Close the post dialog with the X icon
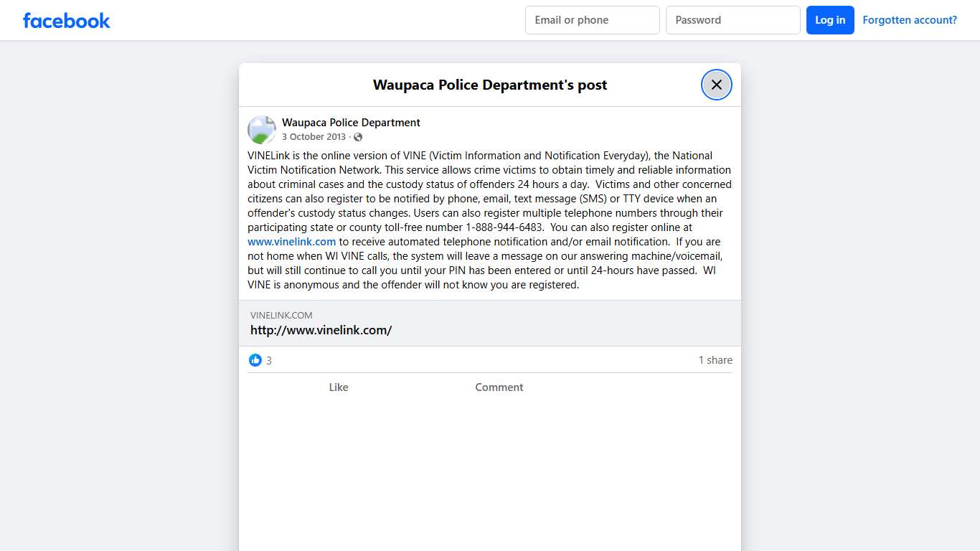 [x=716, y=84]
